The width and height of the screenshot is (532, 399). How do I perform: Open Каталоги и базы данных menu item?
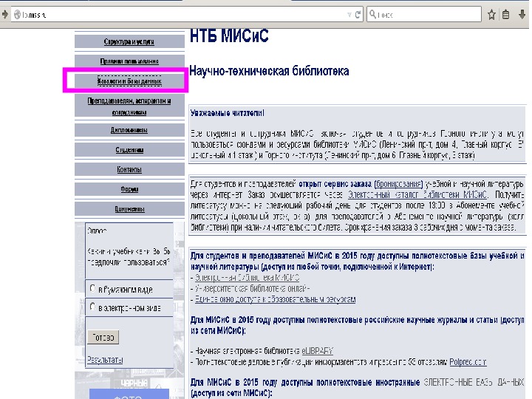[x=129, y=81]
